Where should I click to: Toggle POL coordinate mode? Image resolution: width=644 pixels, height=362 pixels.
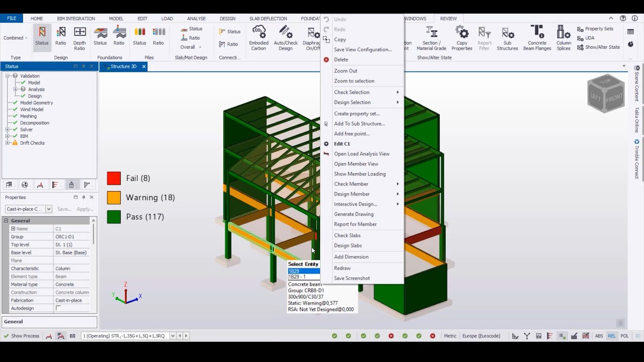624,336
